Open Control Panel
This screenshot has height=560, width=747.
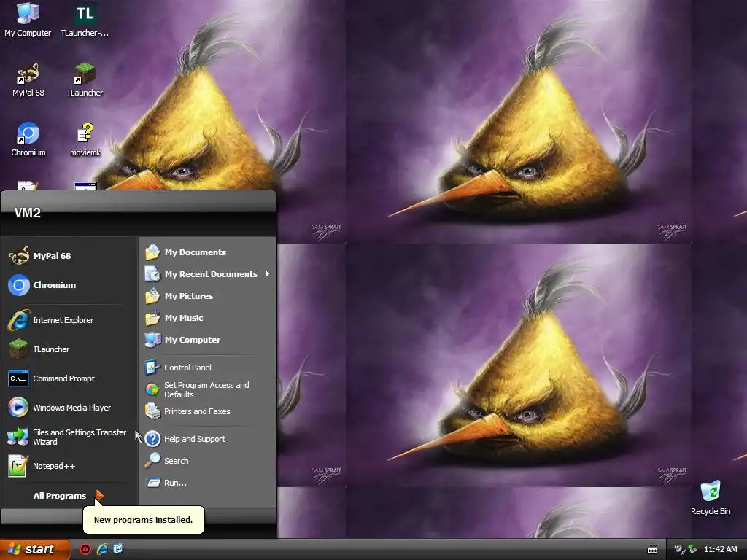[x=208, y=367]
